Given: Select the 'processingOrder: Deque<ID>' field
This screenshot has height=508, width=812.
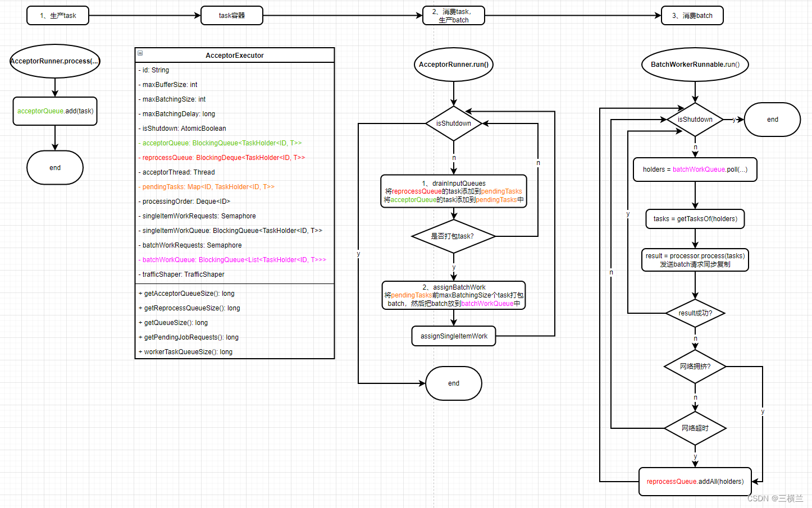Looking at the screenshot, I should click(235, 202).
